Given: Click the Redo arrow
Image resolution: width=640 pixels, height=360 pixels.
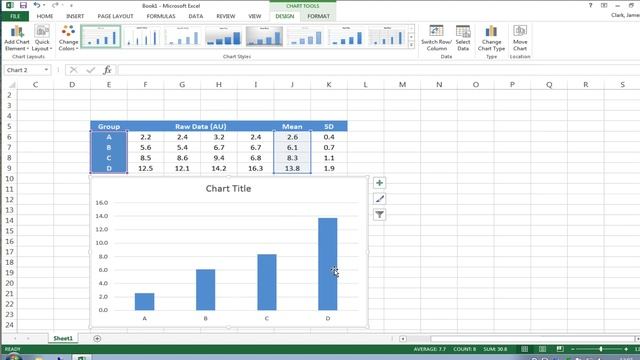Looking at the screenshot, I should [x=55, y=5].
